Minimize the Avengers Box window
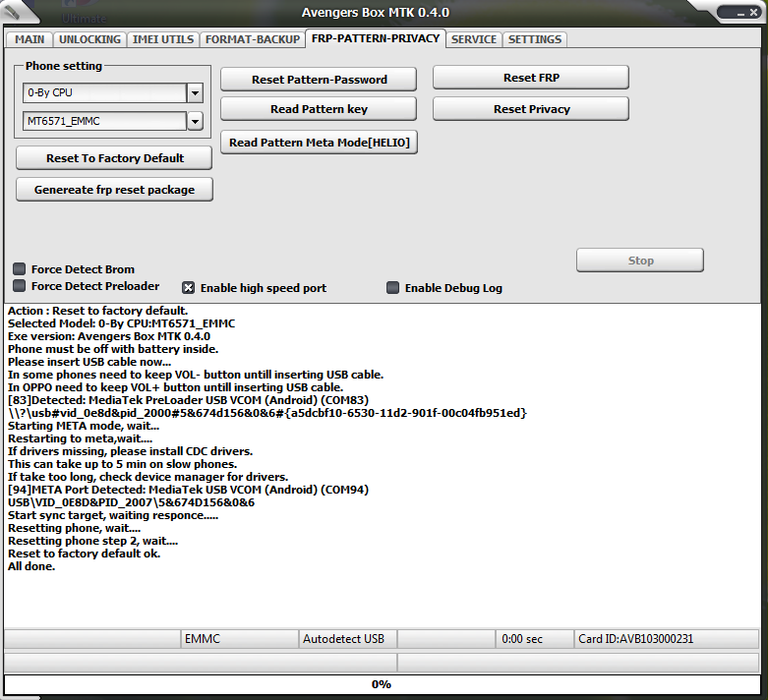 740,13
